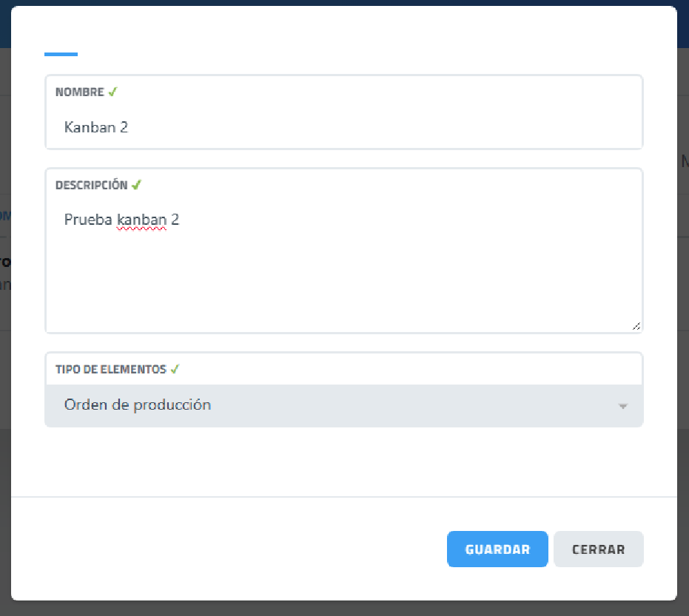Open the Tipo de elementos dropdown arrow

[623, 406]
